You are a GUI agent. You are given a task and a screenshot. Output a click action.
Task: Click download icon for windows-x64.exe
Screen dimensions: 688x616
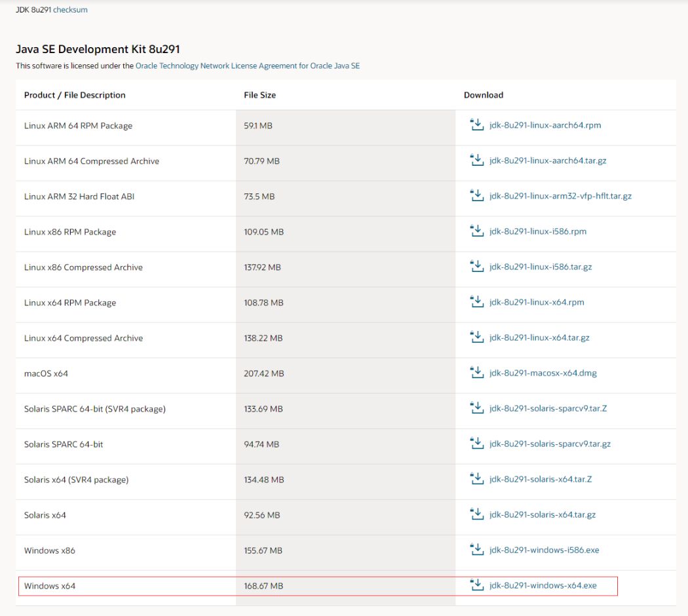pos(476,585)
